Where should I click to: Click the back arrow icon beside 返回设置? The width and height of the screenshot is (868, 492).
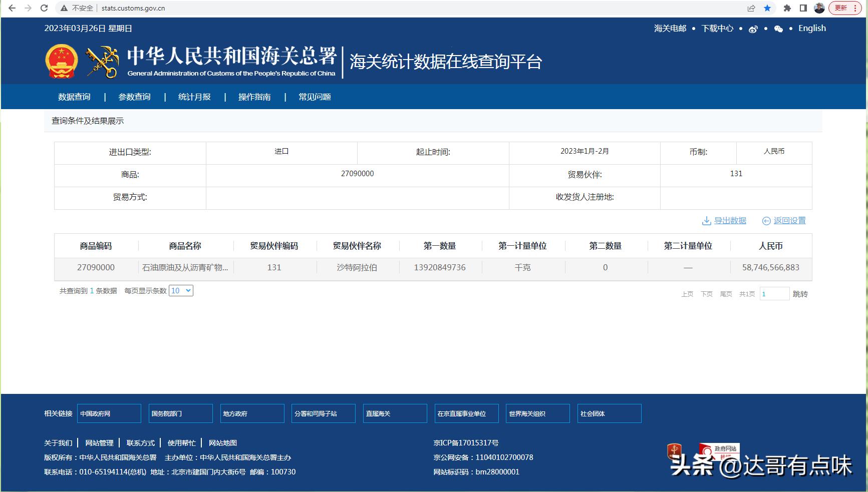click(x=766, y=220)
